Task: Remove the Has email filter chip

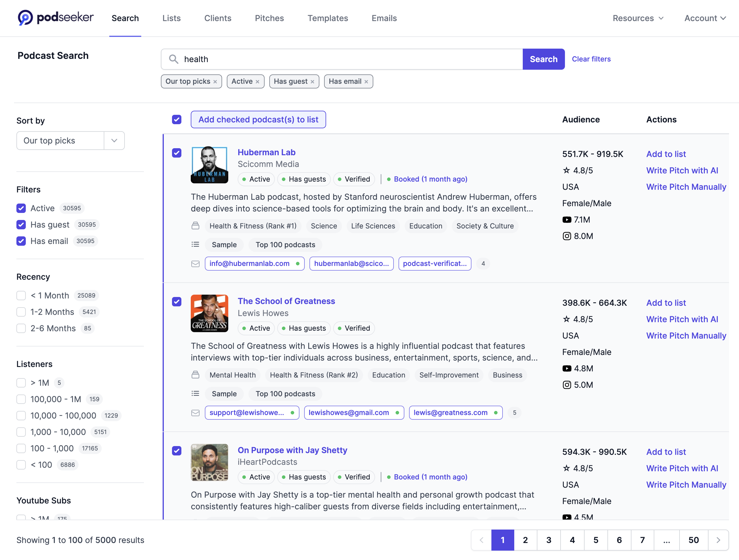Action: 366,82
